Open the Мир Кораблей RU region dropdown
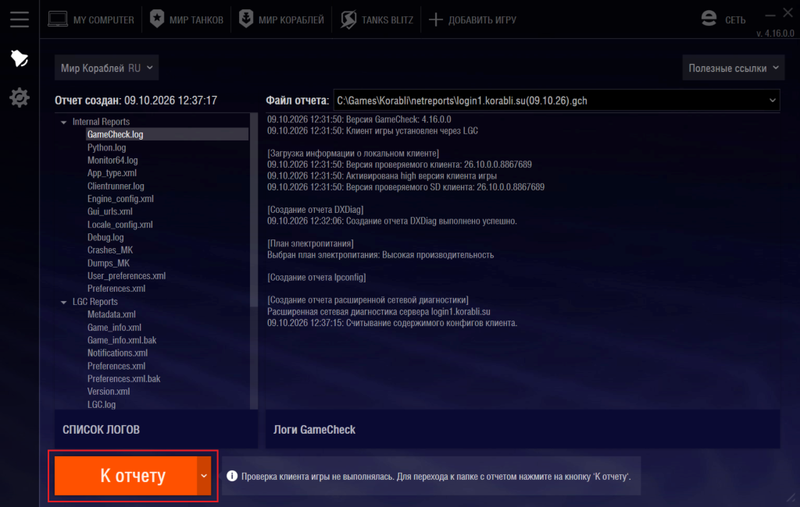The width and height of the screenshot is (800, 507). pyautogui.click(x=107, y=68)
